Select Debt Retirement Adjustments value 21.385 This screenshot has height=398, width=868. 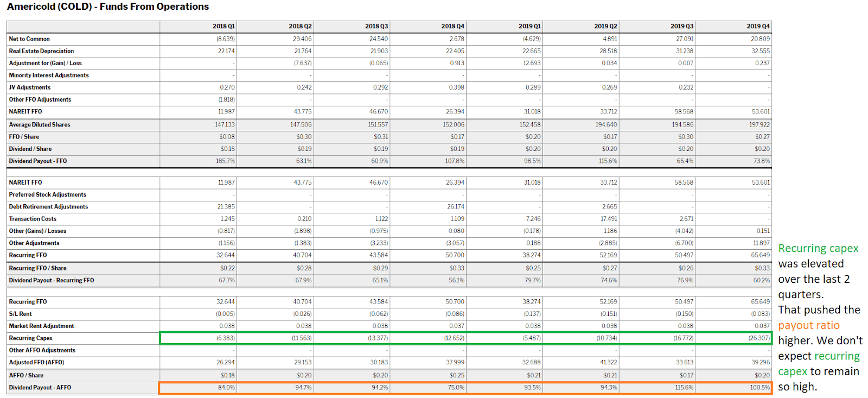click(226, 207)
